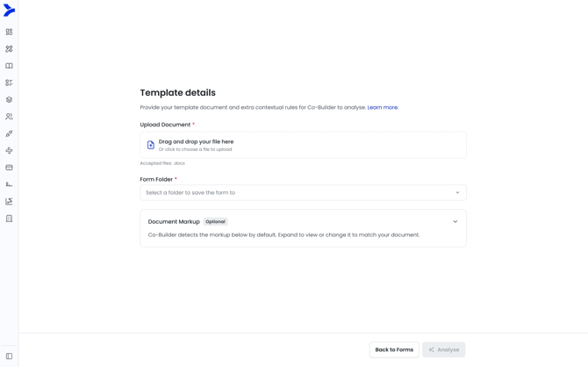Open the dashboard grid icon in sidebar
The image size is (588, 367).
9,32
